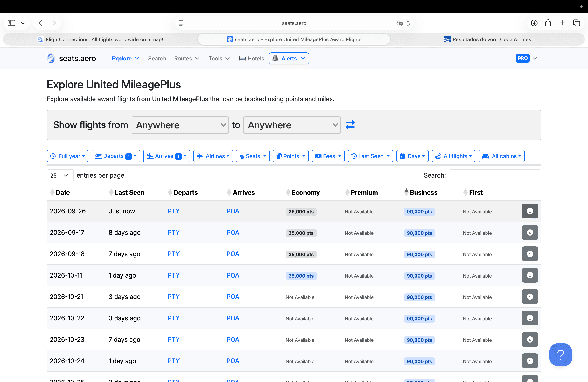Open info for the 2026-10-24 flight
This screenshot has width=588, height=382.
(x=530, y=361)
